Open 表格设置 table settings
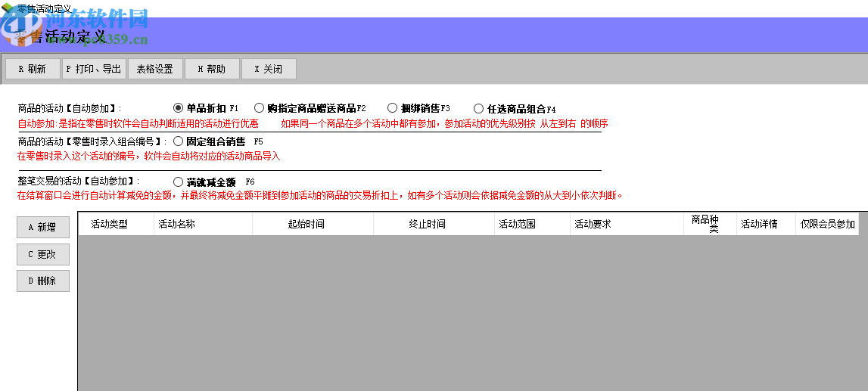The width and height of the screenshot is (868, 391). point(155,69)
